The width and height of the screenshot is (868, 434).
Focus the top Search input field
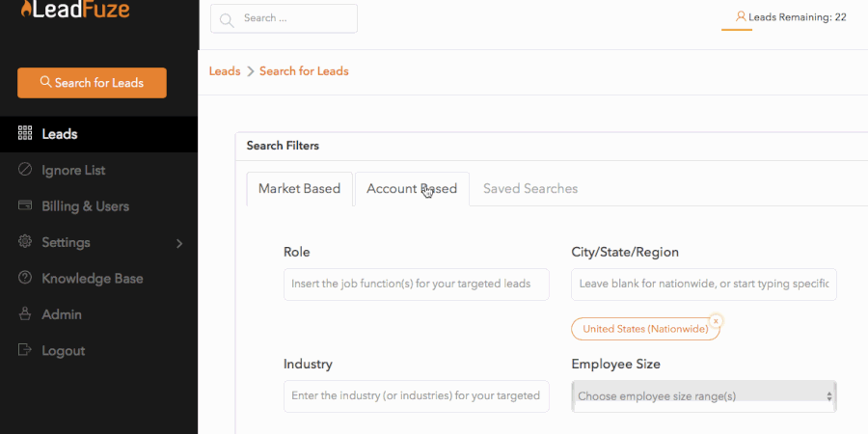coord(284,18)
